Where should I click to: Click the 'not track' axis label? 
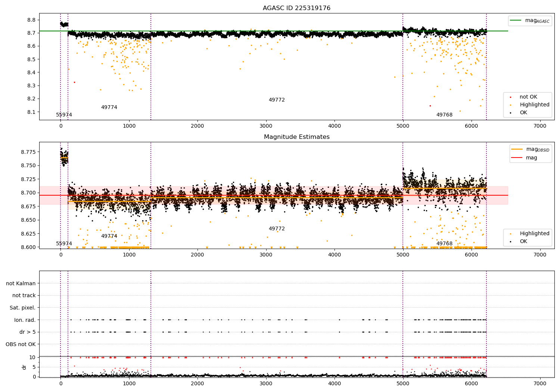click(x=24, y=296)
